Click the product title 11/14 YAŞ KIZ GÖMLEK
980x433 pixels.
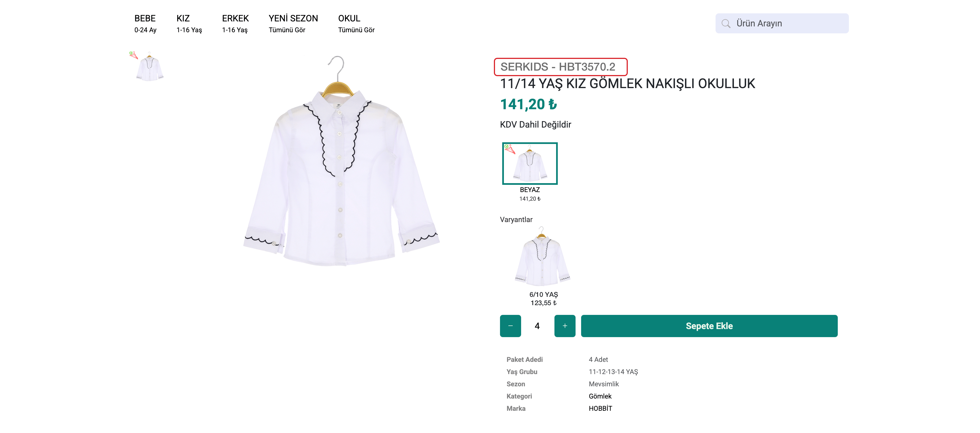coord(627,84)
